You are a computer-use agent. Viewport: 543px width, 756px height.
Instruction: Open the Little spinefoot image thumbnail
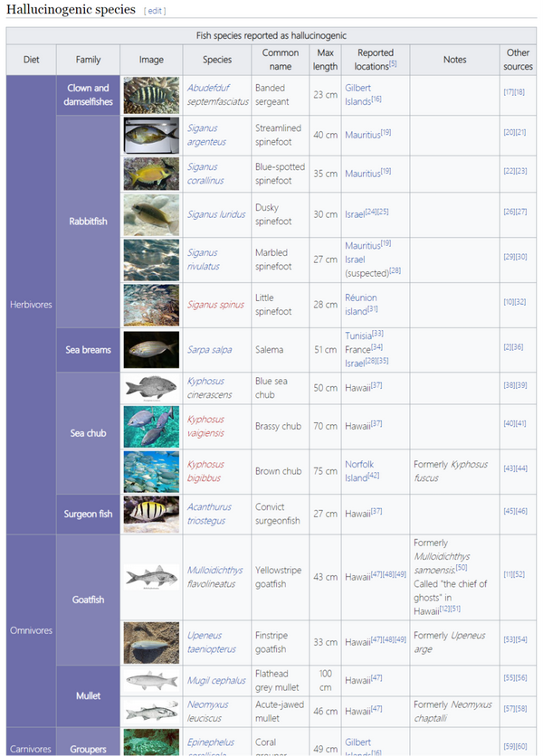(151, 305)
